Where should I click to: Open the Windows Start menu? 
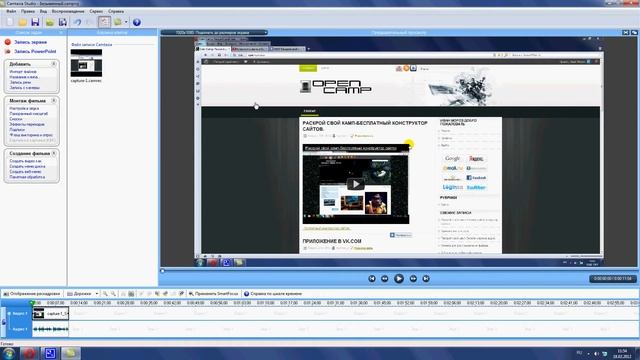pos(9,353)
